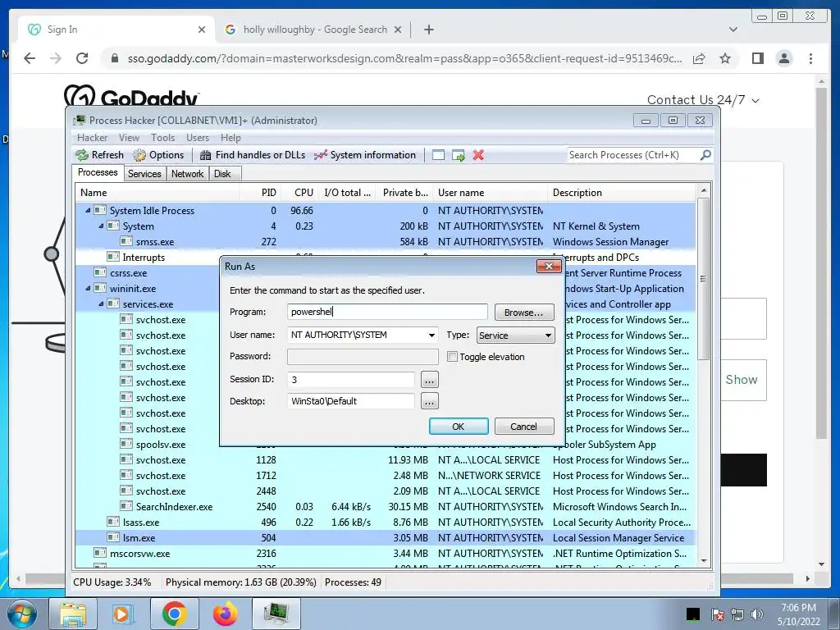
Task: Open Chrome side panel icon
Action: (757, 58)
